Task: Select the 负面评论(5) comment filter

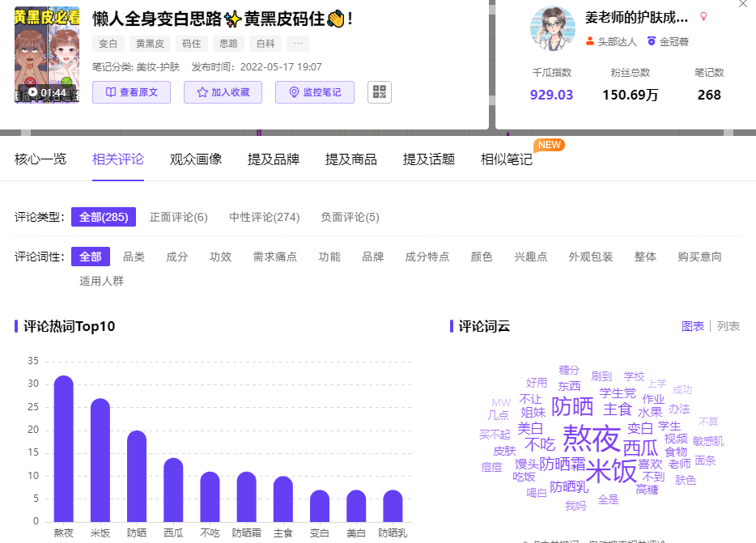Action: 350,217
